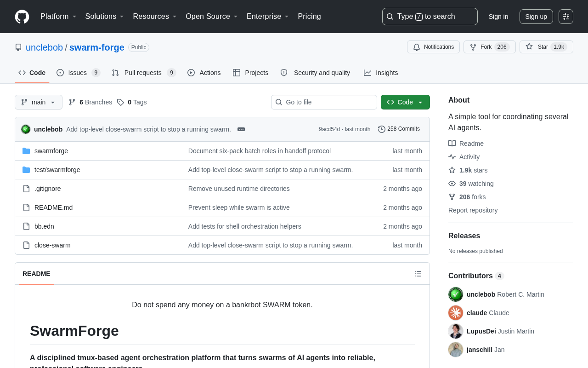Go to Pricing page
Viewport: 588px width, 368px height.
[x=309, y=17]
